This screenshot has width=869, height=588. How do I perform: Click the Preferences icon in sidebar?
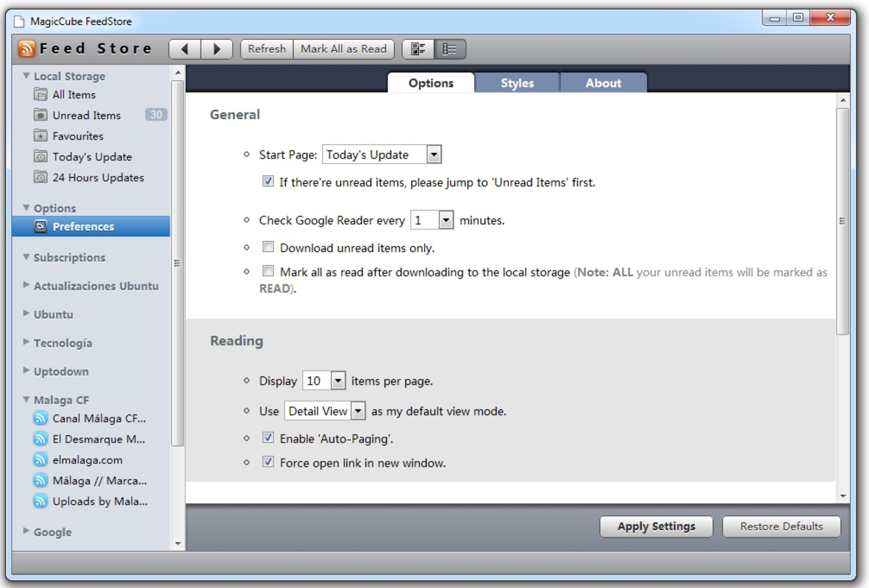(40, 226)
